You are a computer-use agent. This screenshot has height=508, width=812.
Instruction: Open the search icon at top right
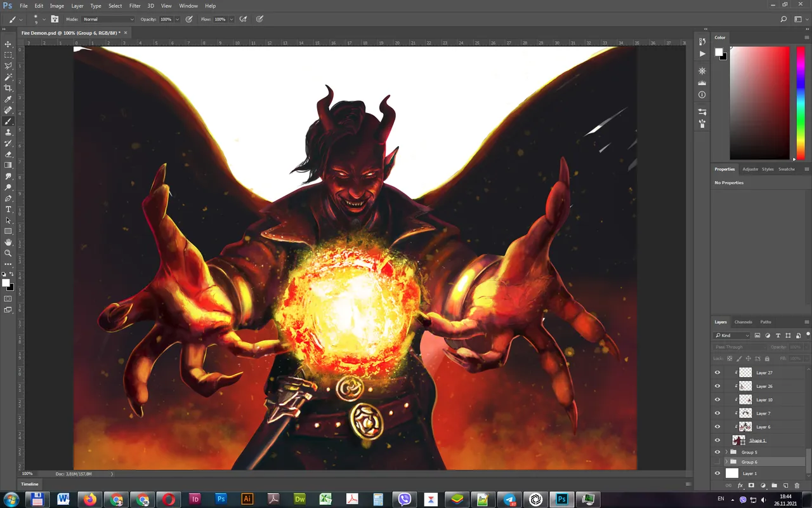point(784,20)
